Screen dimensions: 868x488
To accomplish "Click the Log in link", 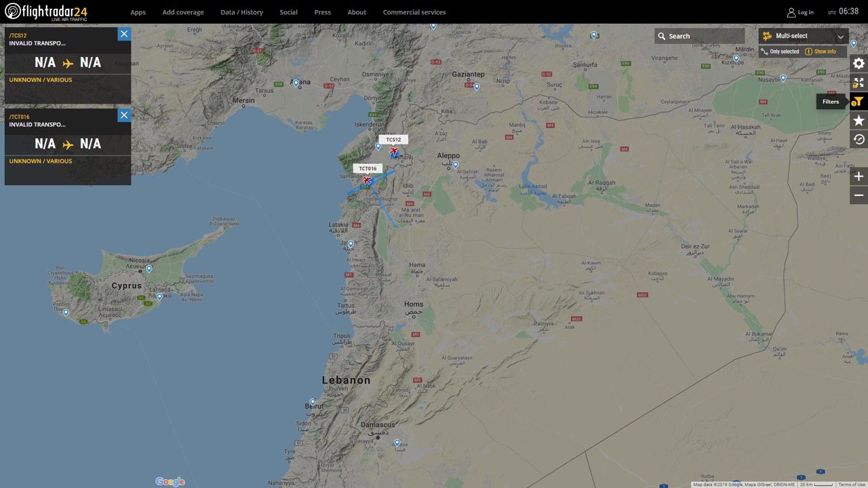I will (800, 12).
